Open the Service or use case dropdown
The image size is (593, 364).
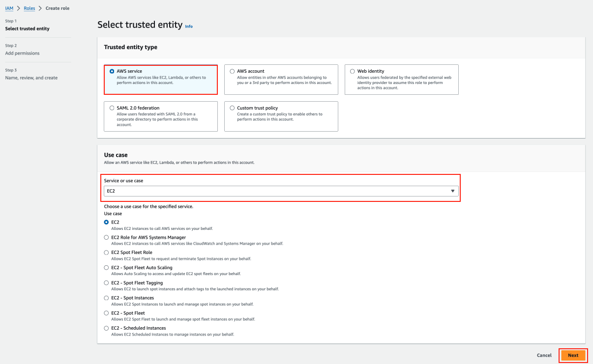tap(281, 191)
